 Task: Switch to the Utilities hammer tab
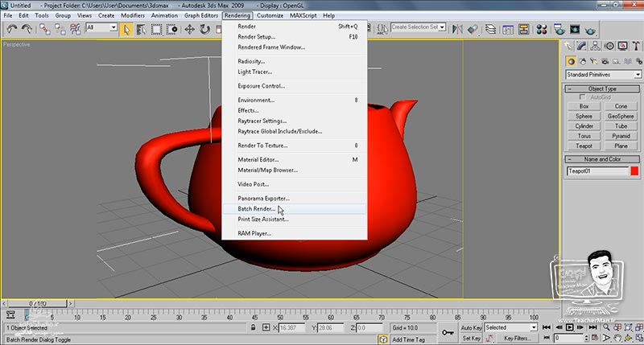[636, 46]
